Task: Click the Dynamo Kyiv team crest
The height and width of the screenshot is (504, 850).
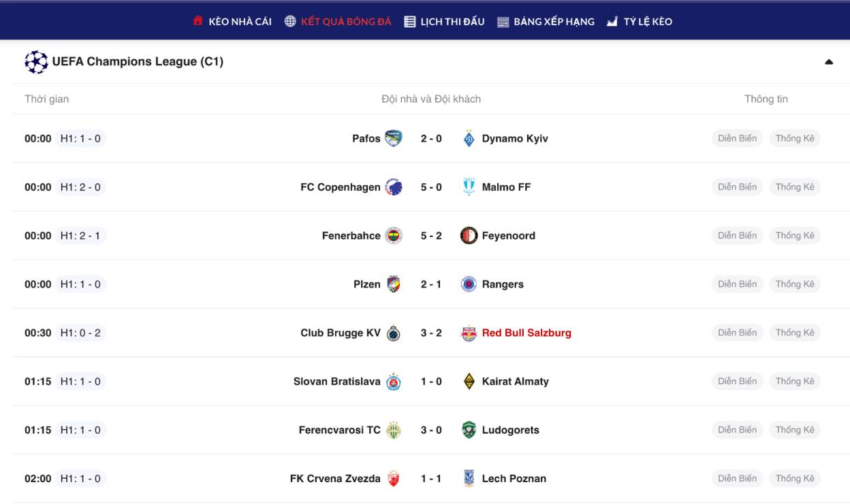Action: click(469, 139)
